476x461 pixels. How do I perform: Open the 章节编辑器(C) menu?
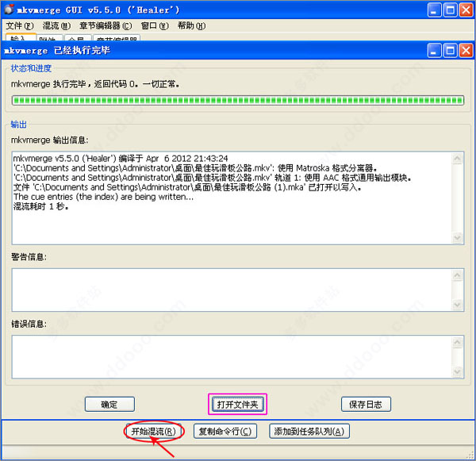(106, 26)
